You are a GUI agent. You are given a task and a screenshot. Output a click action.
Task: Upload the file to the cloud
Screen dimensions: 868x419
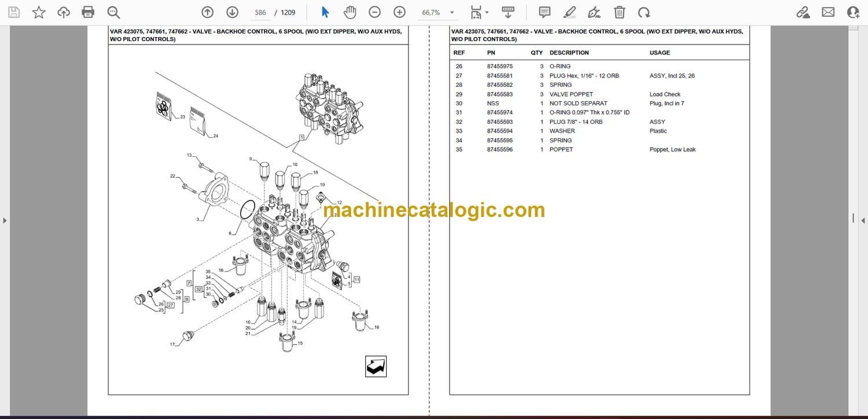click(x=64, y=12)
